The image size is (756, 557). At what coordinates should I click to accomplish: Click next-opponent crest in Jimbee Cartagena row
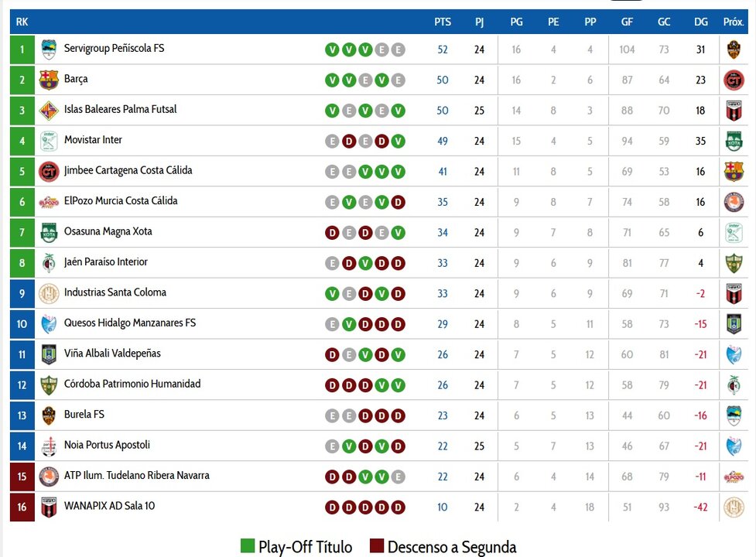[x=734, y=171]
